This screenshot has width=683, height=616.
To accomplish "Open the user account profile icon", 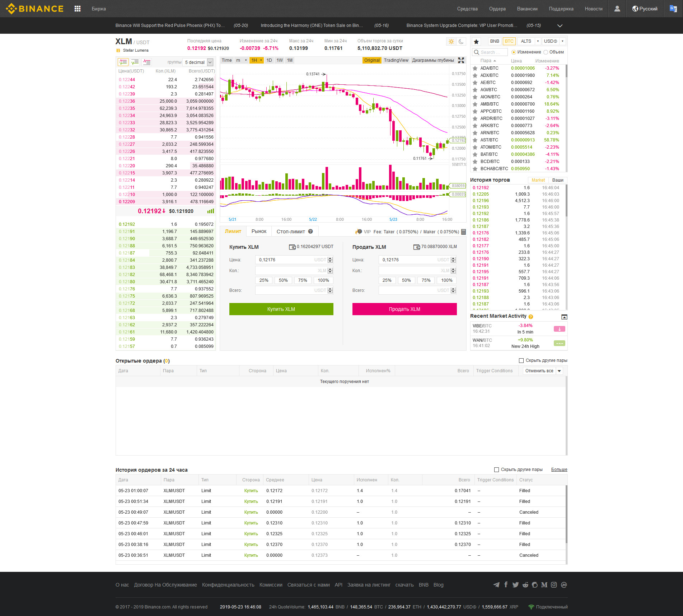I will coord(617,9).
